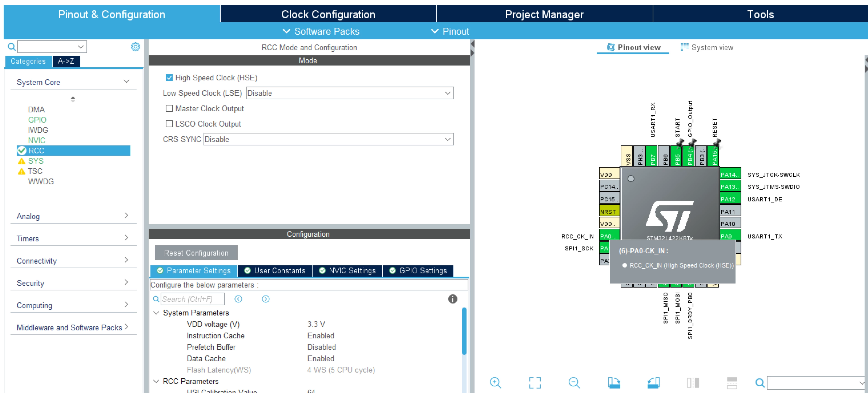The image size is (868, 393).
Task: Click the parameter list vertical scrollbar
Action: click(464, 331)
